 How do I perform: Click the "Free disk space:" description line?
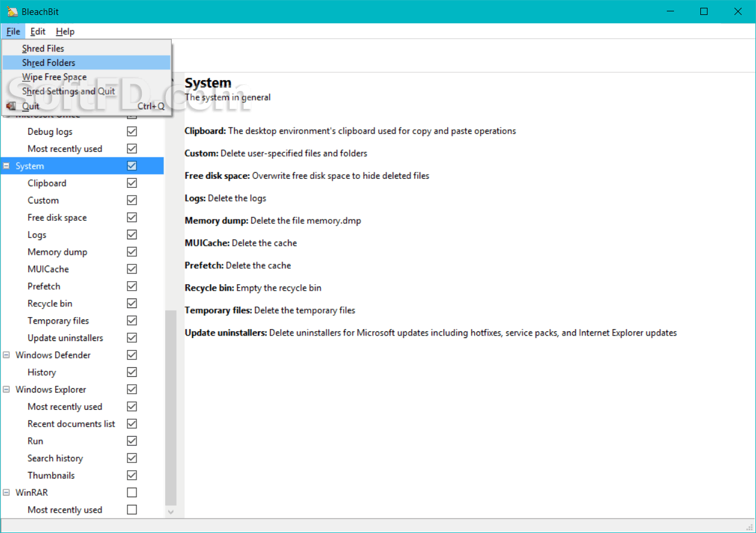point(307,176)
